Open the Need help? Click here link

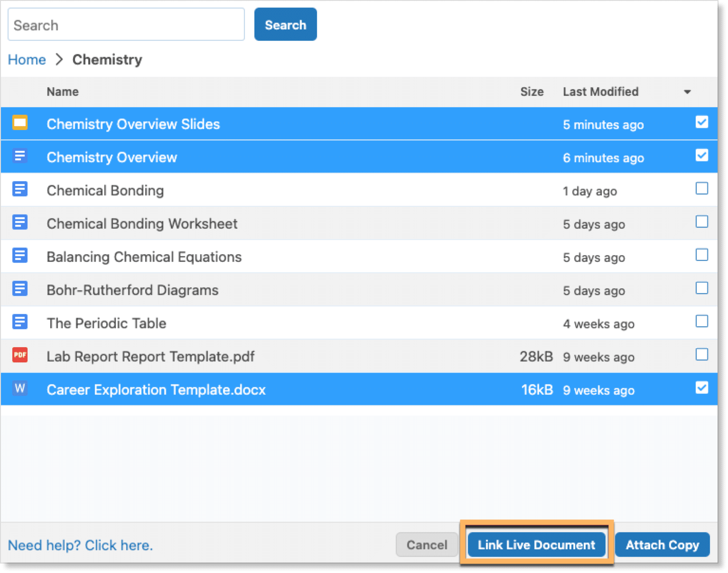click(x=80, y=545)
